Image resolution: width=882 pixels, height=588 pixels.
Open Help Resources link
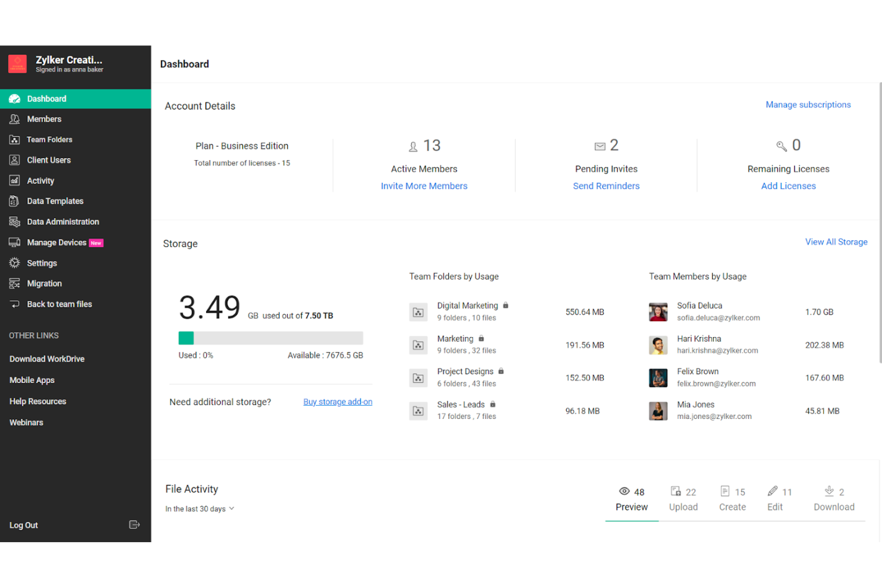pos(38,402)
